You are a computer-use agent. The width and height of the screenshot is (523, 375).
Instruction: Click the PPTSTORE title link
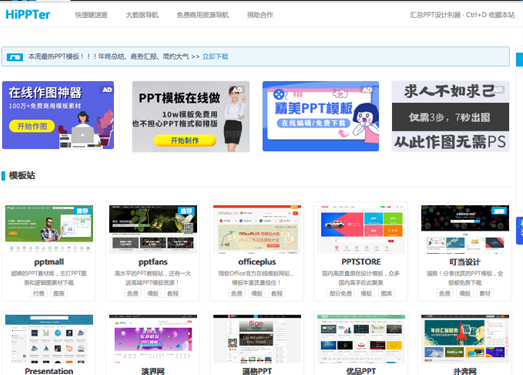click(x=361, y=262)
